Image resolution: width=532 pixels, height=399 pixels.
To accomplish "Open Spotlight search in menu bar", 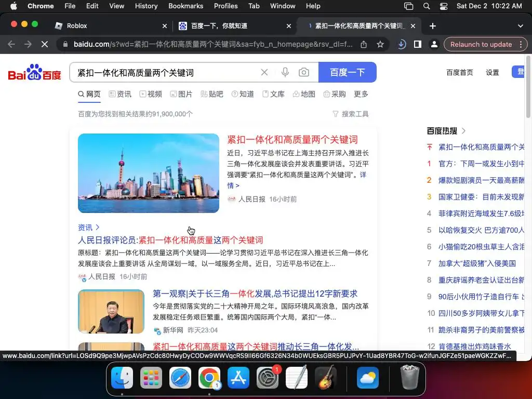I will pos(427,6).
